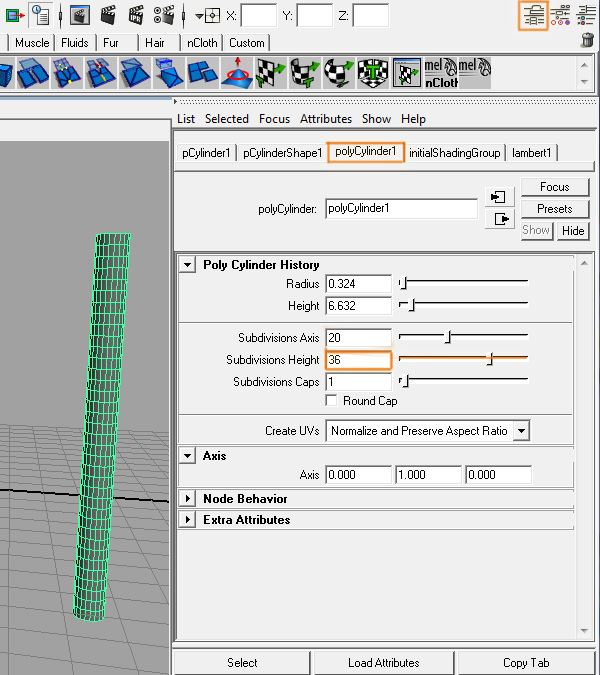Toggle the Attribute Editor panel icon
Image resolution: width=600 pixels, height=675 pixels.
point(533,14)
